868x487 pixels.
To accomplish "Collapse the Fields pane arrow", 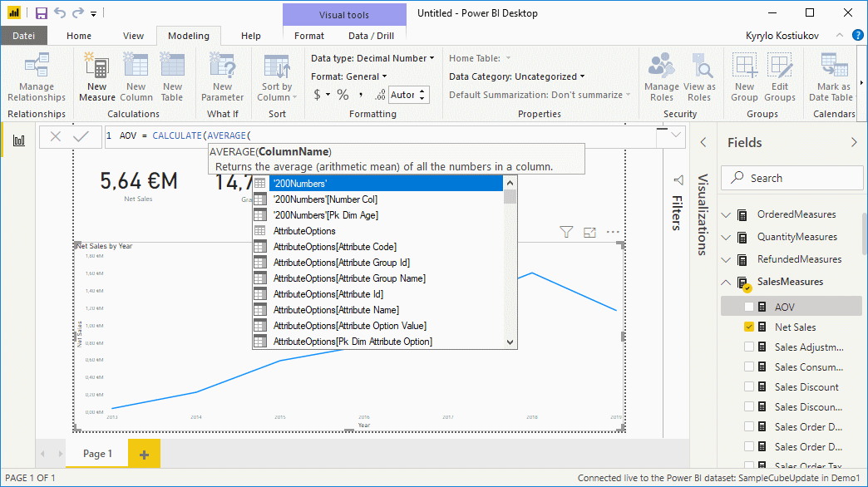I will click(x=854, y=143).
